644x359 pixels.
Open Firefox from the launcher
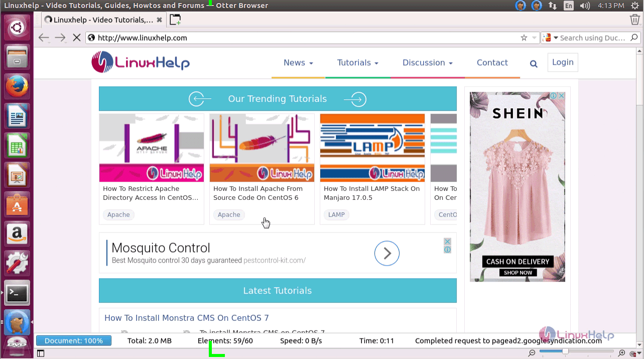click(17, 86)
